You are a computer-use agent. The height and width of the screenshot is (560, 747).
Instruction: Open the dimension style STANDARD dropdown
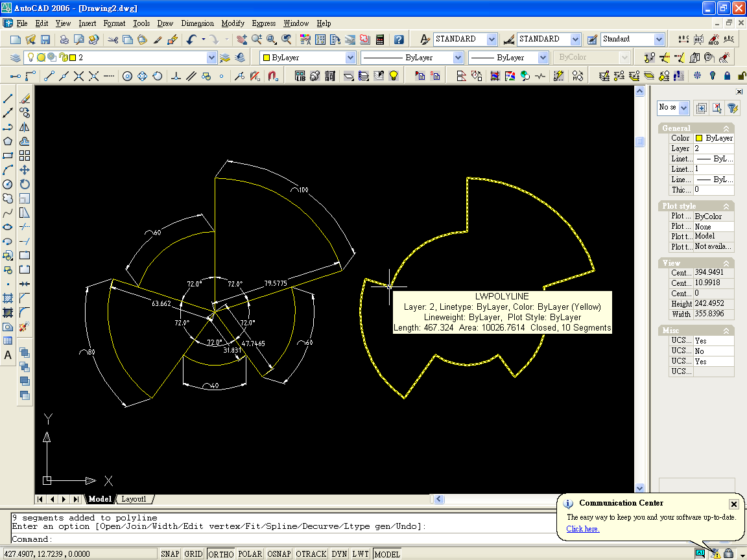tap(576, 39)
